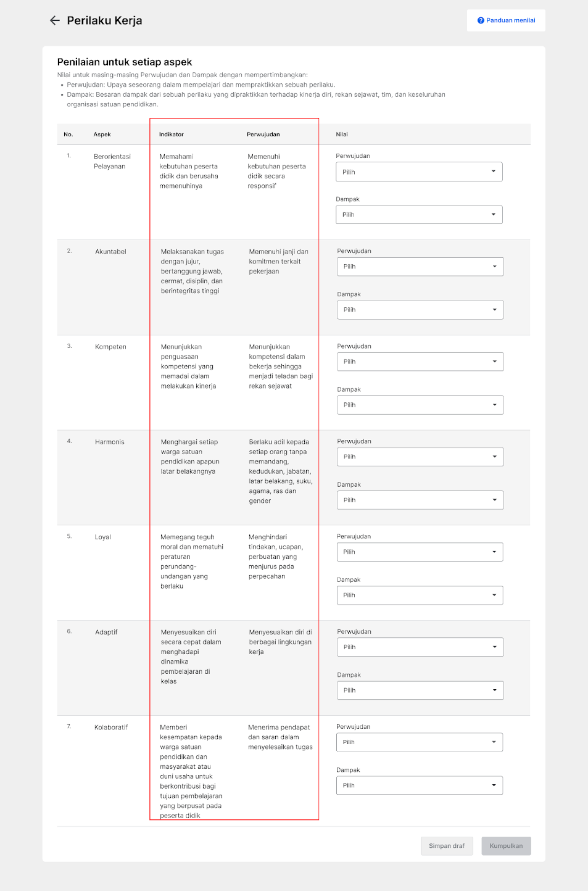Expand Dampak dropdown for Adaptif

coord(420,690)
